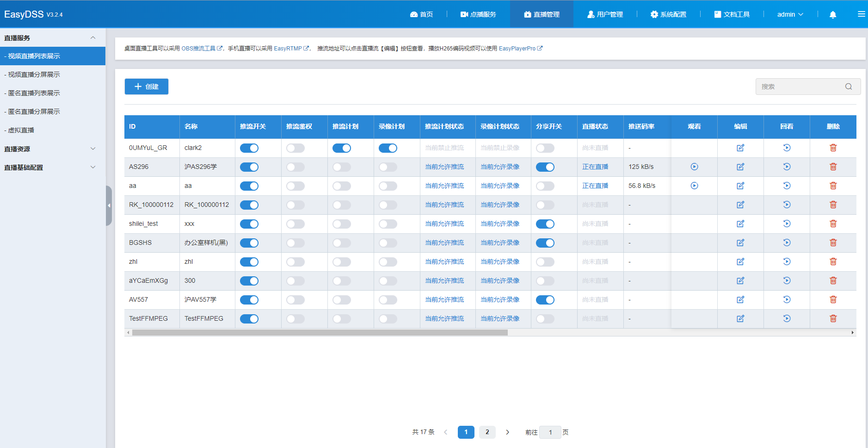868x448 pixels.
Task: Delete the TestFFMPEG stream
Action: click(x=833, y=318)
